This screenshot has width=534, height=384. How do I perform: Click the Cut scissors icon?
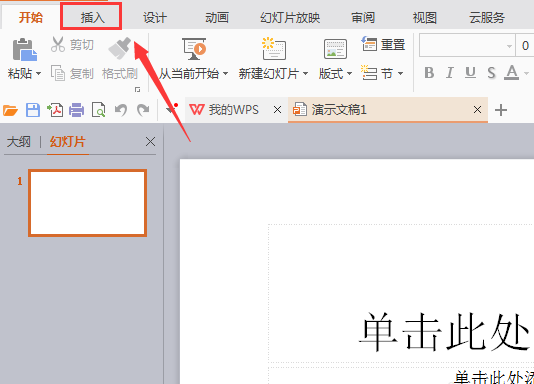(58, 44)
